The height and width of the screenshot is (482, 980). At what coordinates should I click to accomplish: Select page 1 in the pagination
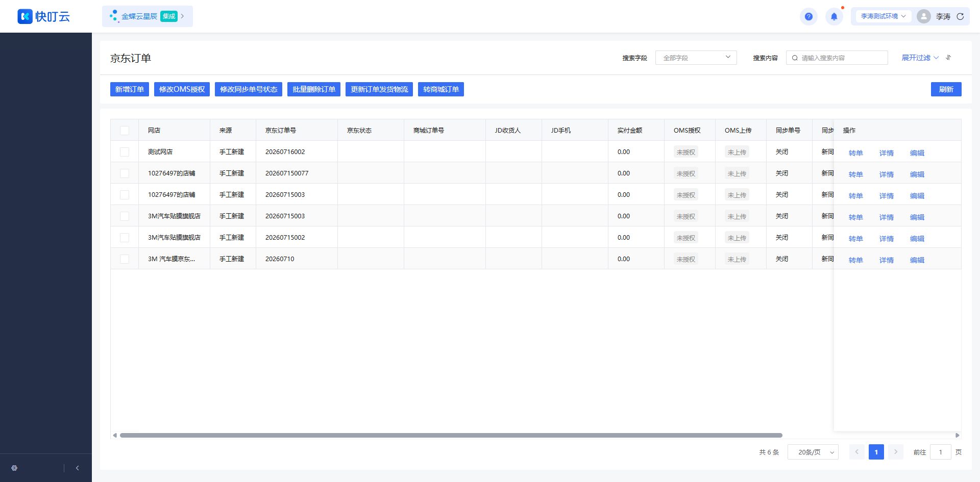(x=876, y=452)
